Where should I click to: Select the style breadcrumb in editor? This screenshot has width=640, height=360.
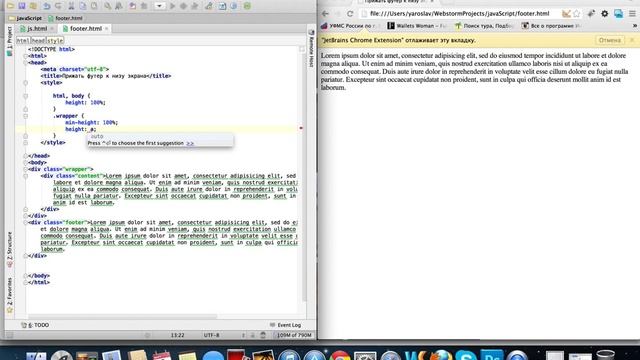(55, 40)
